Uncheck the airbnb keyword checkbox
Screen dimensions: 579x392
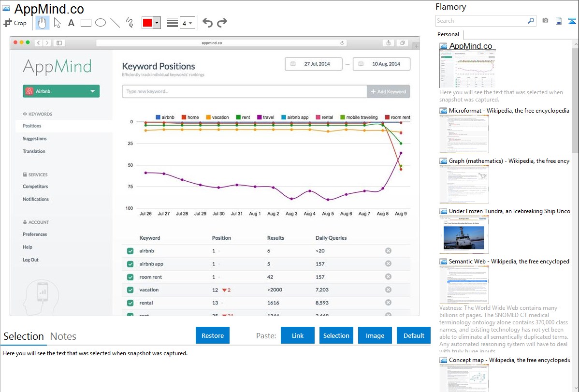click(x=130, y=251)
